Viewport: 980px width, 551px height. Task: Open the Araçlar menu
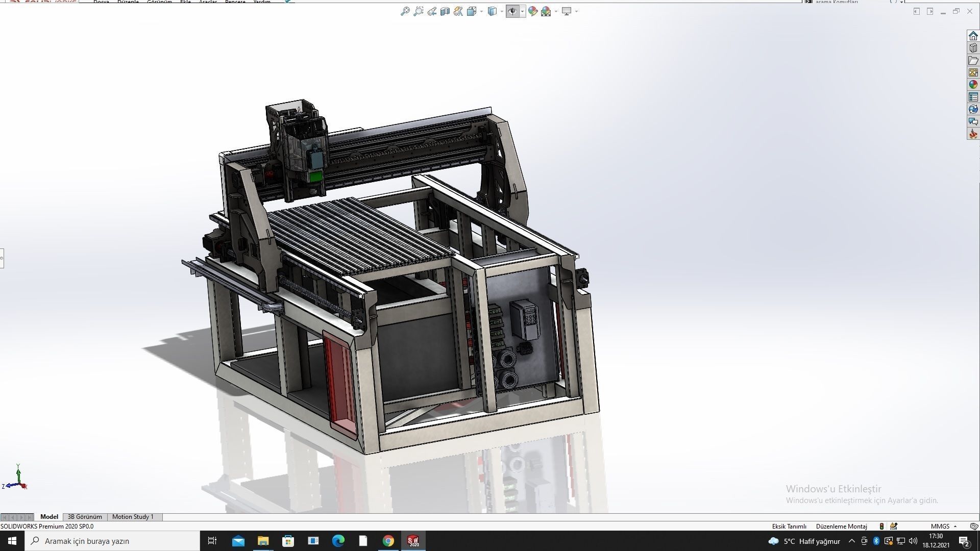pos(207,2)
